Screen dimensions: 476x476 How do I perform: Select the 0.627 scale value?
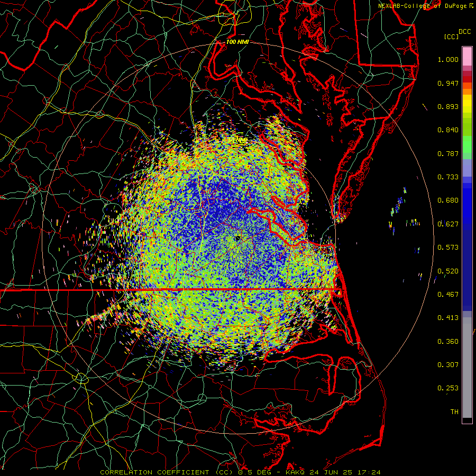tap(448, 224)
